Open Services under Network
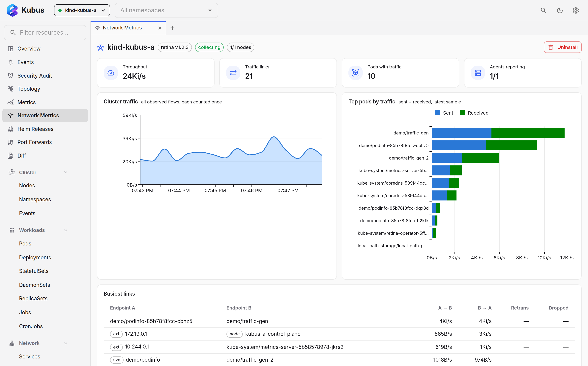 30,357
